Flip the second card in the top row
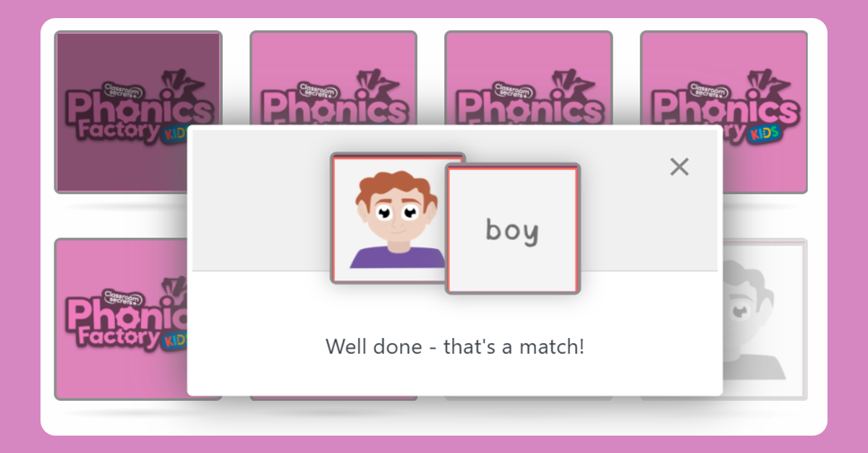 click(x=333, y=80)
